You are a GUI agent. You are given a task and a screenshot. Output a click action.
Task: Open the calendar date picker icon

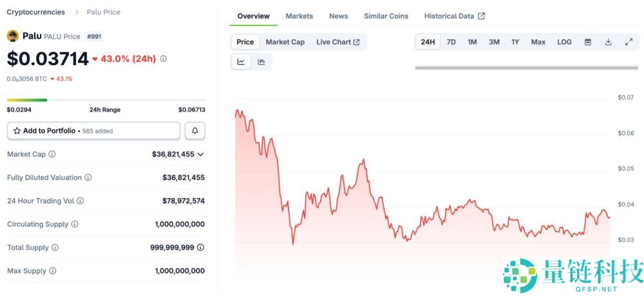588,42
